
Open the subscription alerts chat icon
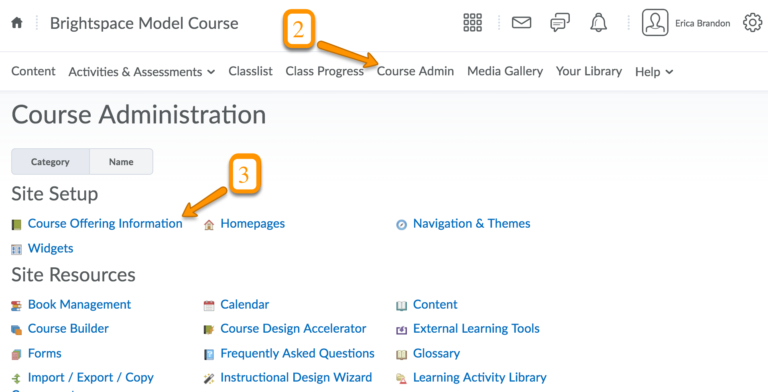(x=560, y=23)
